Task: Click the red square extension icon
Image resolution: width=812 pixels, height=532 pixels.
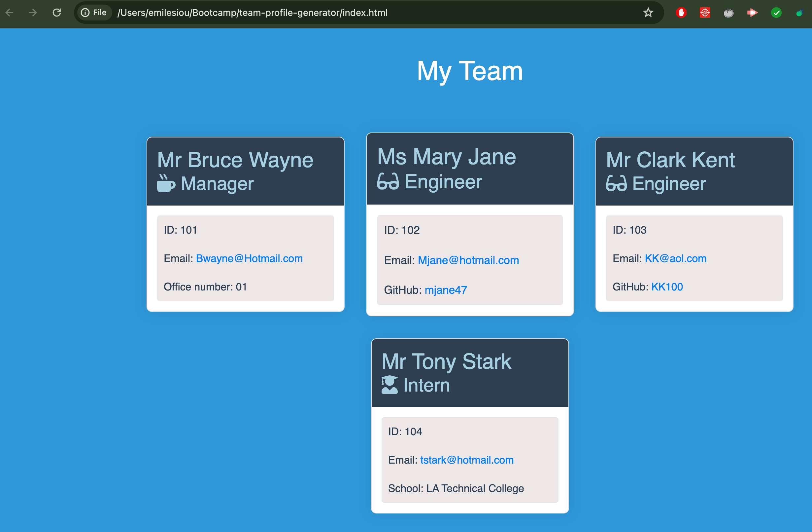Action: (x=704, y=13)
